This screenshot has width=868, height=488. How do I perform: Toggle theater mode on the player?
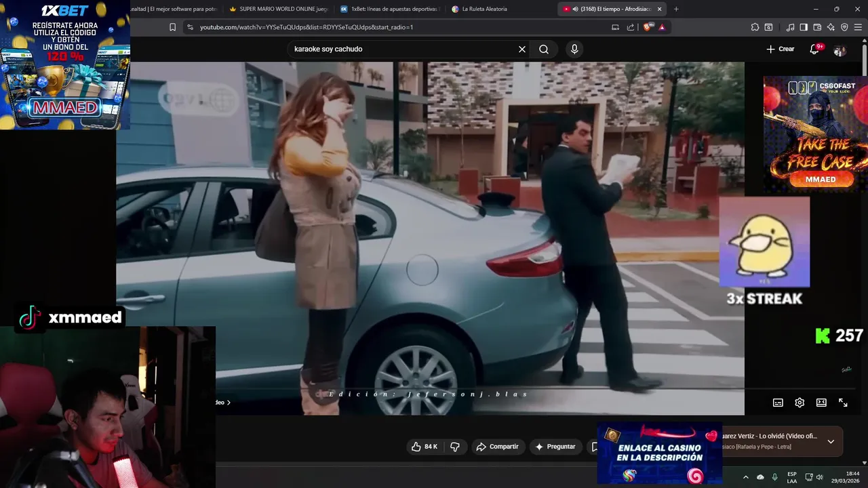pos(821,403)
